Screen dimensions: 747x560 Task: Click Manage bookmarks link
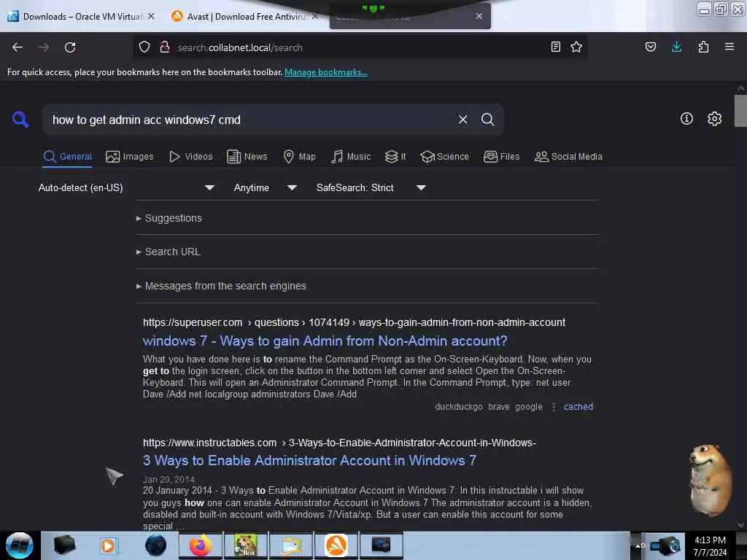click(x=326, y=72)
